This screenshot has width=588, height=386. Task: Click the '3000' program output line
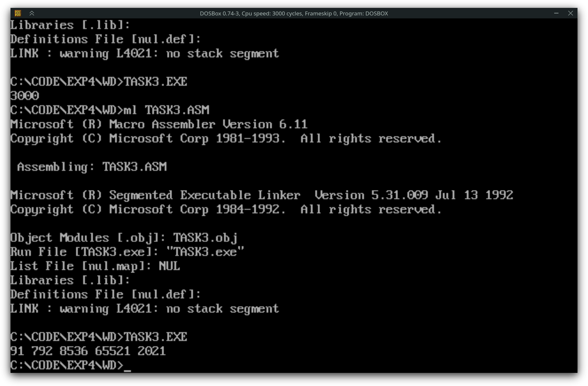(x=25, y=96)
